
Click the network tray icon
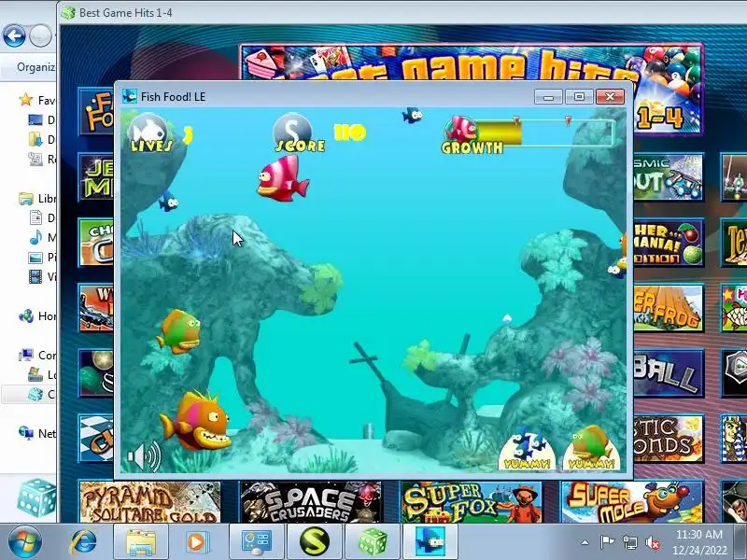point(629,542)
